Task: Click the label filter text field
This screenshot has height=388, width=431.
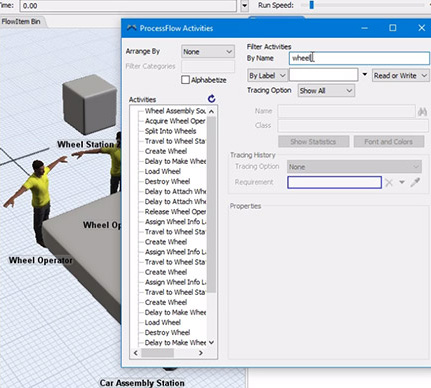Action: [323, 75]
